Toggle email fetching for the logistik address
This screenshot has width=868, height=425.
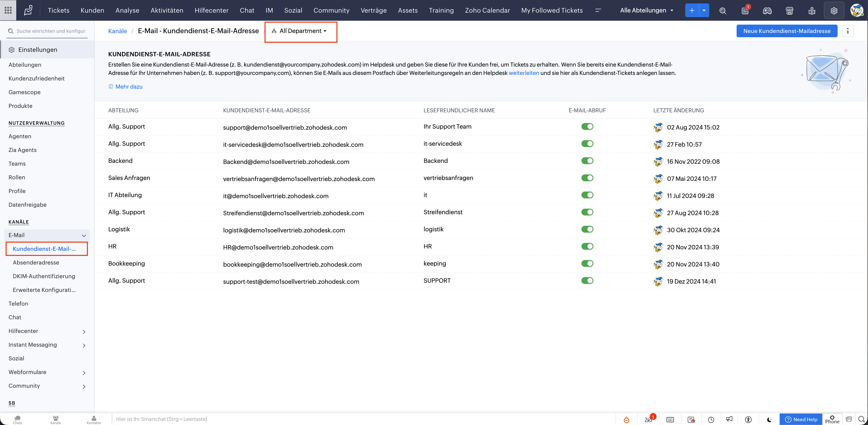pyautogui.click(x=587, y=229)
